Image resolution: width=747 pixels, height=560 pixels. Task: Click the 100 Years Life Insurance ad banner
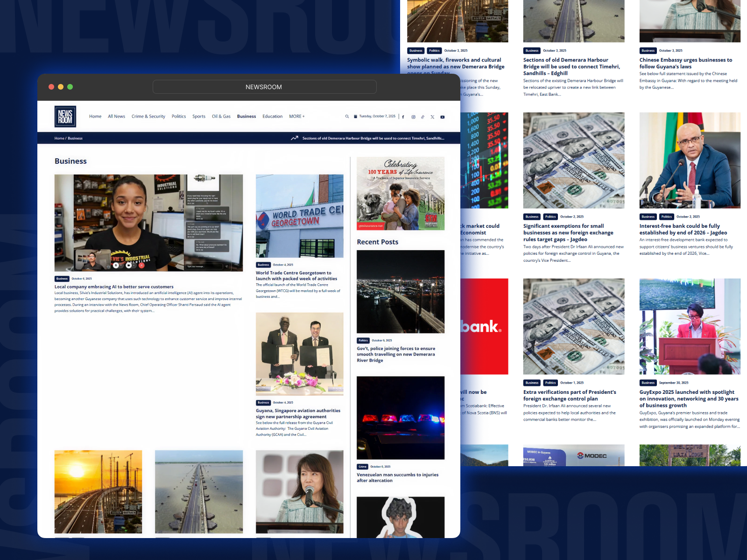click(x=401, y=193)
